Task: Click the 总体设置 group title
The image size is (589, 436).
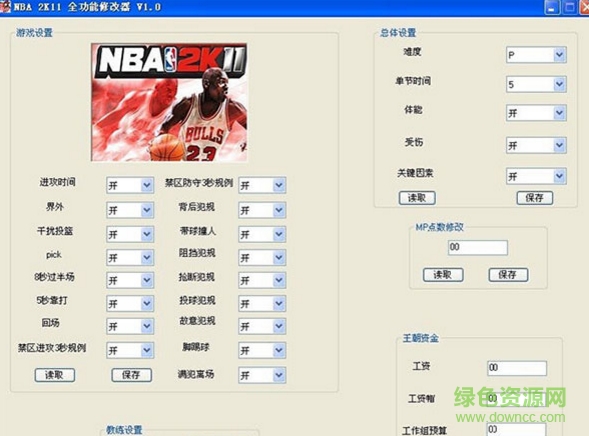Action: [x=398, y=33]
